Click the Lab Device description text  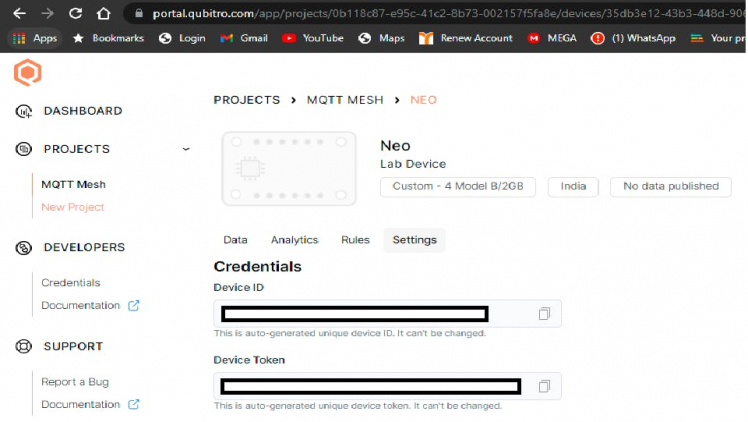coord(413,164)
